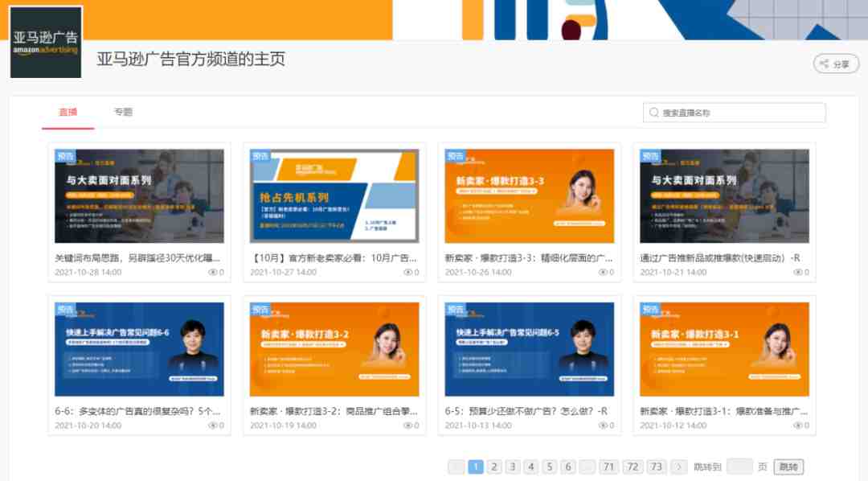Click title starting 6-6：多实体的广告
This screenshot has width=868, height=481.
click(x=137, y=411)
